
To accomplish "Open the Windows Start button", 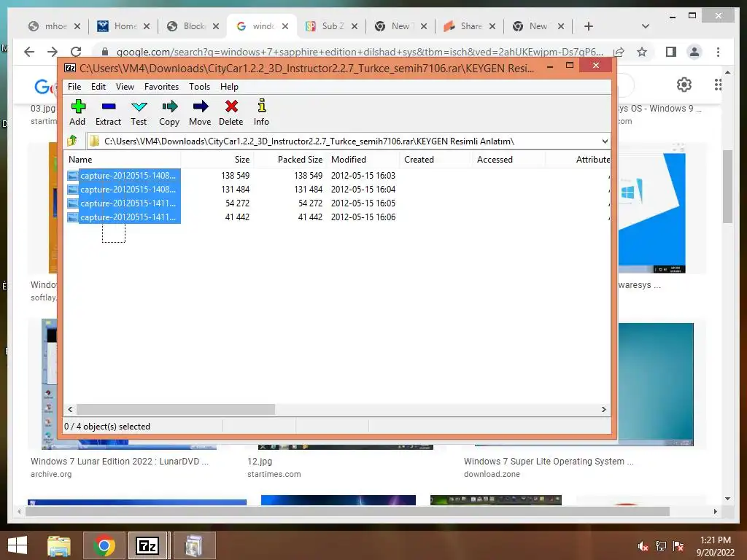I will [x=18, y=545].
